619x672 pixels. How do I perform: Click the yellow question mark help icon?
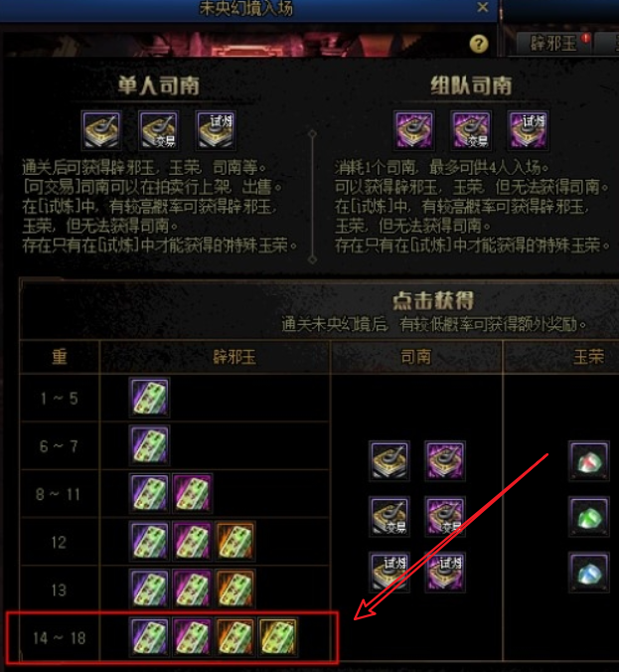pos(479,44)
